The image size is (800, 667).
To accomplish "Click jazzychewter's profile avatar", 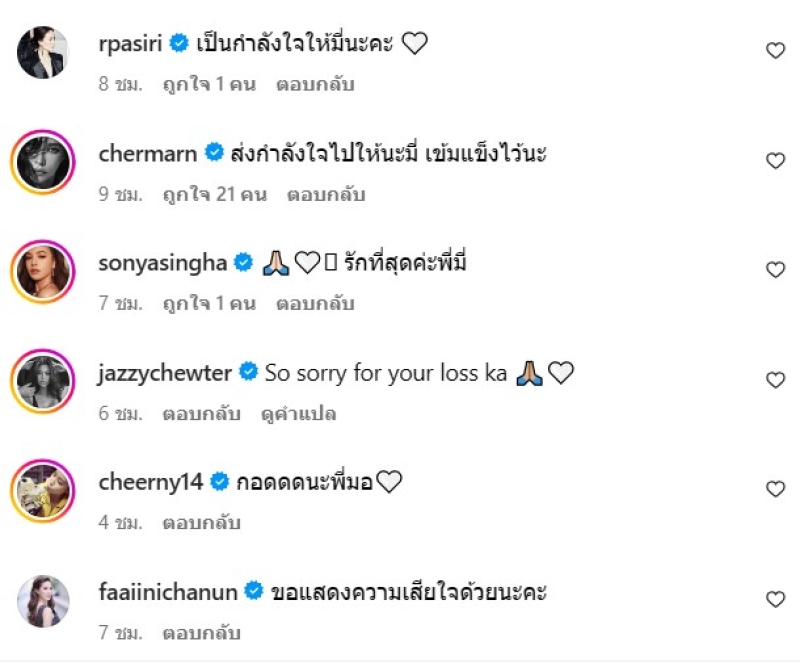I will click(x=43, y=381).
